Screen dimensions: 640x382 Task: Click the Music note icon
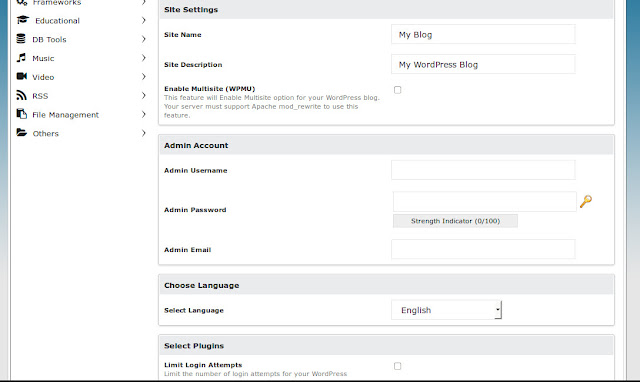(21, 58)
